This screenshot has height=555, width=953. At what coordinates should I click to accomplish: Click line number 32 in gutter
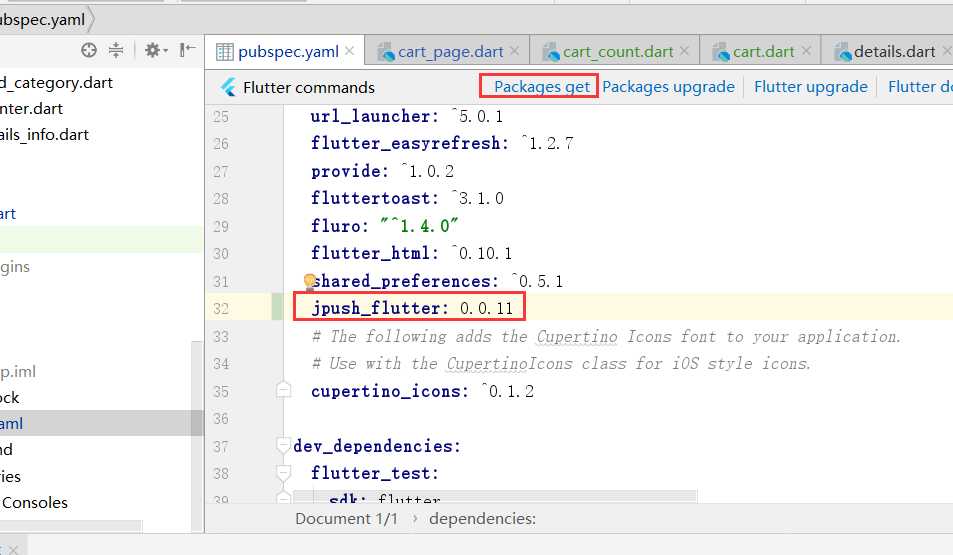pos(221,309)
